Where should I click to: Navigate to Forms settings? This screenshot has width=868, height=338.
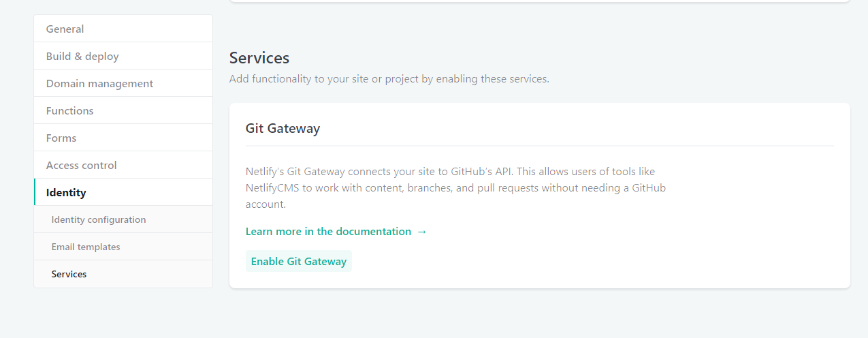pyautogui.click(x=61, y=138)
